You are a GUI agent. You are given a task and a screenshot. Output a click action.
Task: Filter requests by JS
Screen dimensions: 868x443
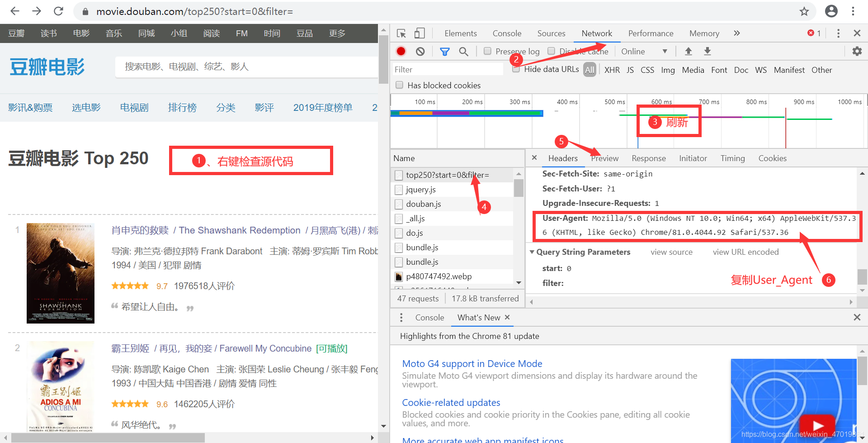pos(630,70)
